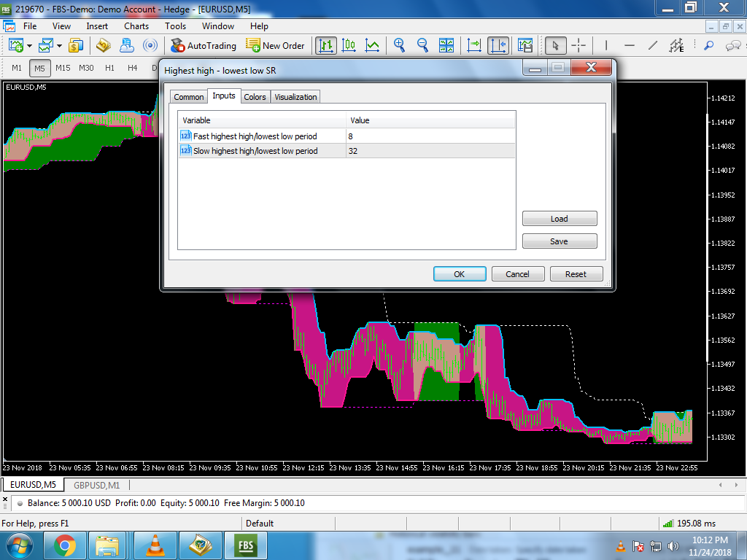Screen dimensions: 747x560
Task: Click the Search magnifier icon
Action: (709, 46)
